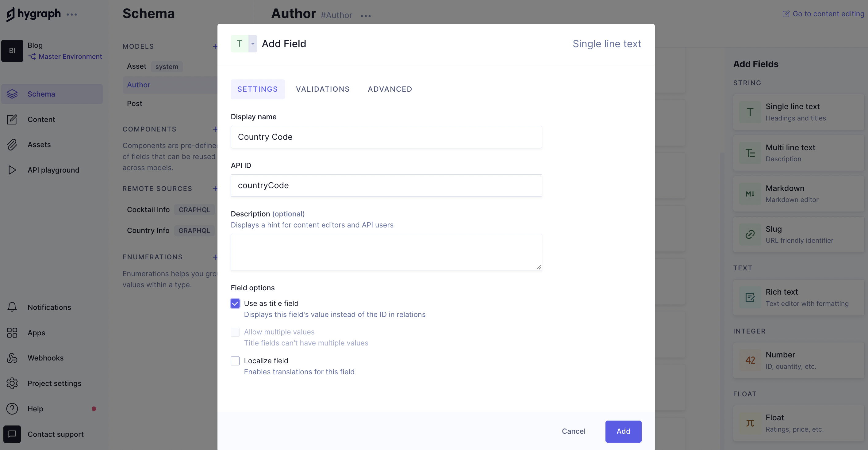This screenshot has width=868, height=450.
Task: Open Apps grid icon
Action: pyautogui.click(x=12, y=333)
